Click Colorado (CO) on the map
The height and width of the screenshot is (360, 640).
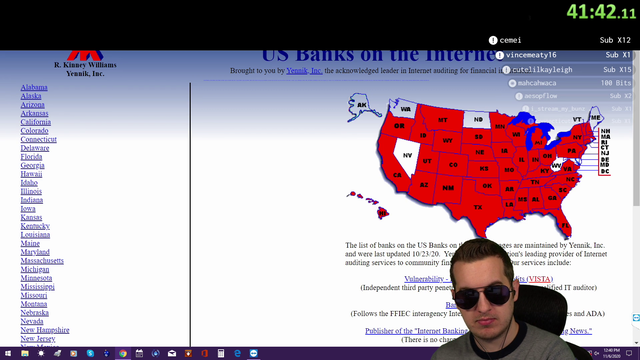[x=453, y=165]
